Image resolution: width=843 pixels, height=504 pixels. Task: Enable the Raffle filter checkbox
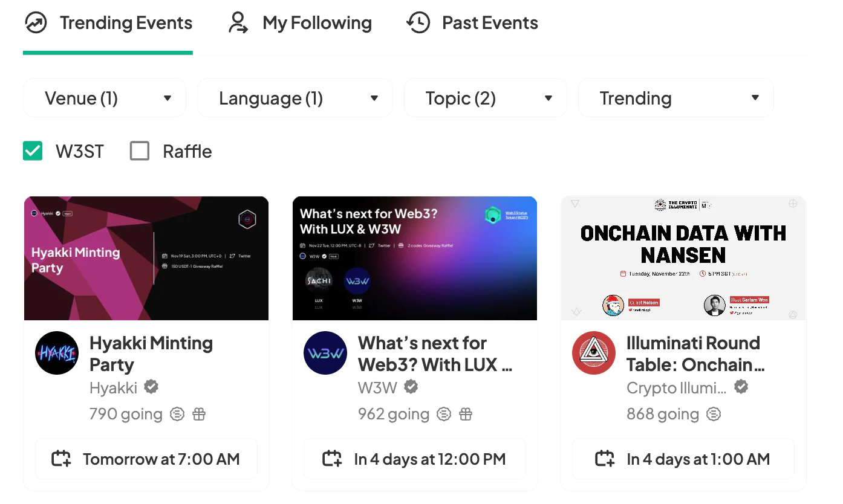tap(140, 151)
